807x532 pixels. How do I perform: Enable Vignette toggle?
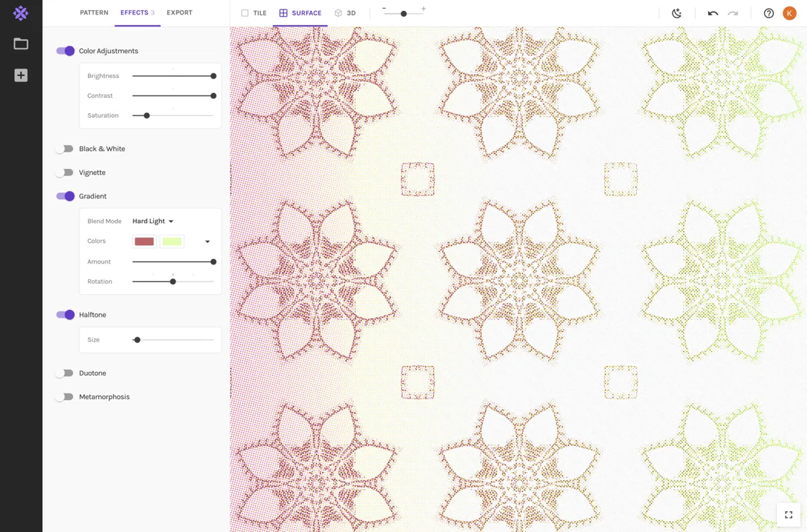(x=65, y=173)
